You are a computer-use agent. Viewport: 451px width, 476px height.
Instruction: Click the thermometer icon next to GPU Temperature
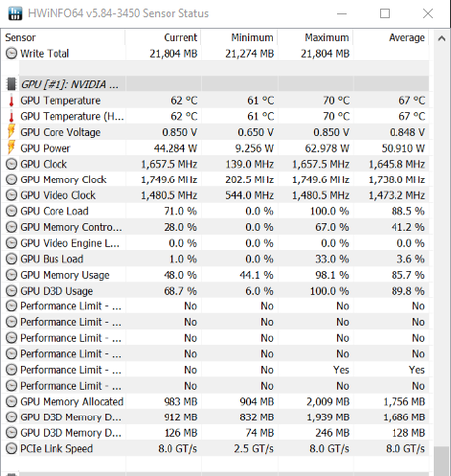[x=11, y=100]
